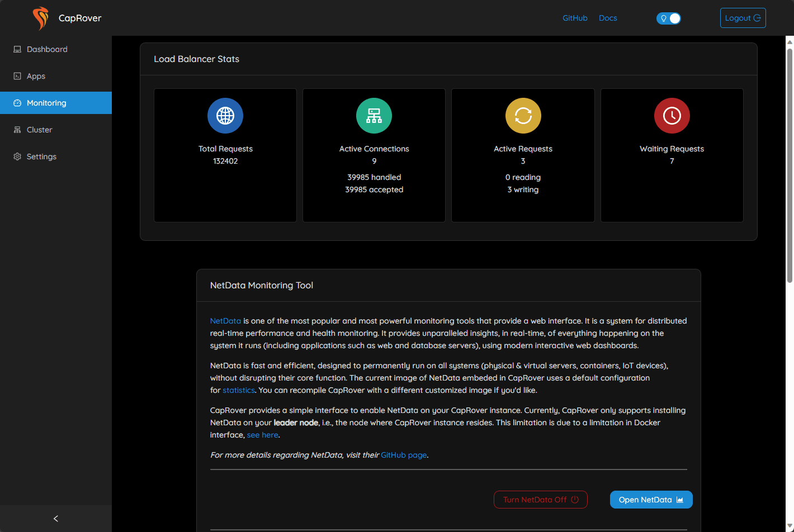Click the '0 reading' text
Viewport: 794px width, 532px height.
(523, 177)
